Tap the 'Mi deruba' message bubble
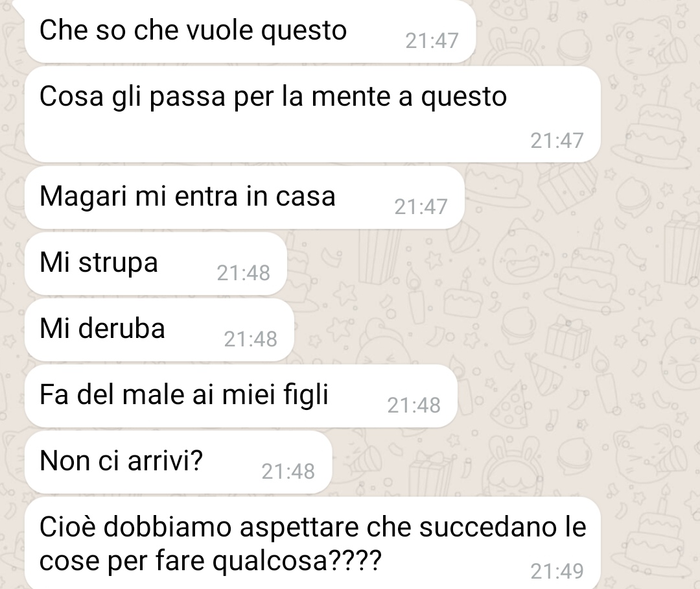This screenshot has width=700, height=589. pyautogui.click(x=159, y=330)
